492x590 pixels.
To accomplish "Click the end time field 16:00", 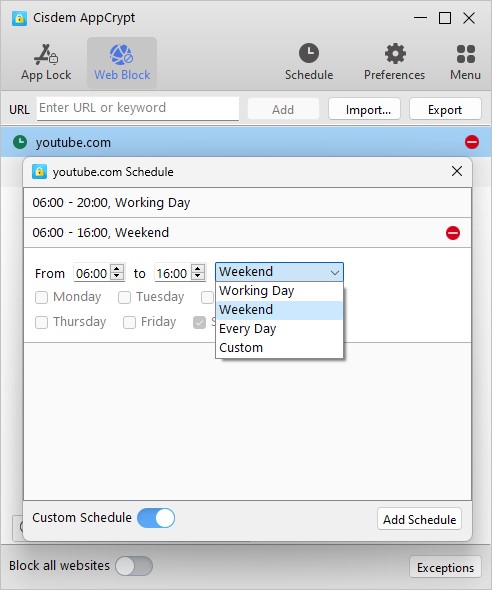I will pos(172,273).
